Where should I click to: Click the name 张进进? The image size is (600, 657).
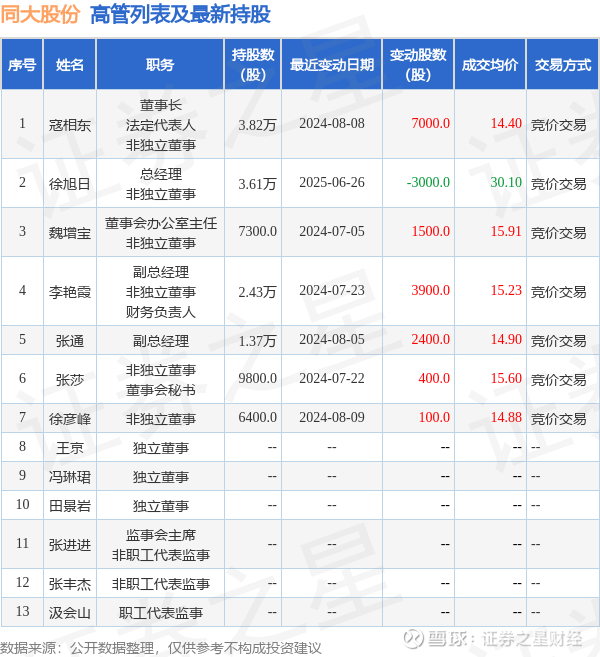coord(70,545)
